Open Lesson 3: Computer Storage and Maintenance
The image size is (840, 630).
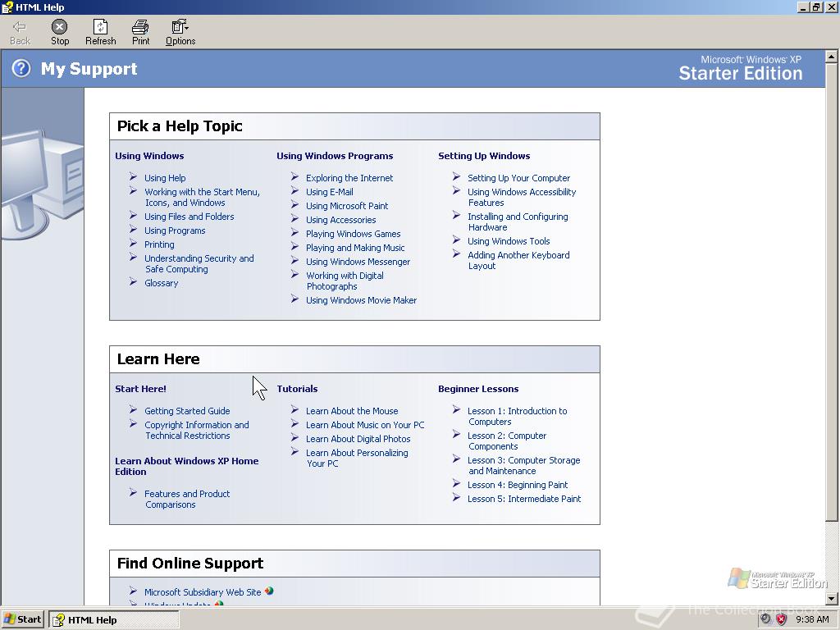coord(523,466)
